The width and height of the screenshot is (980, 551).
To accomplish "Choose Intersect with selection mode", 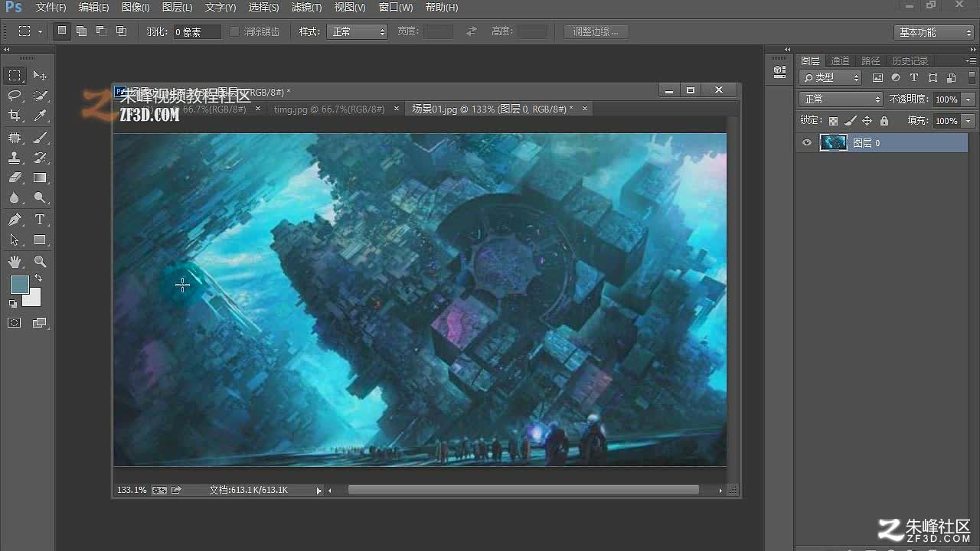I will point(121,31).
